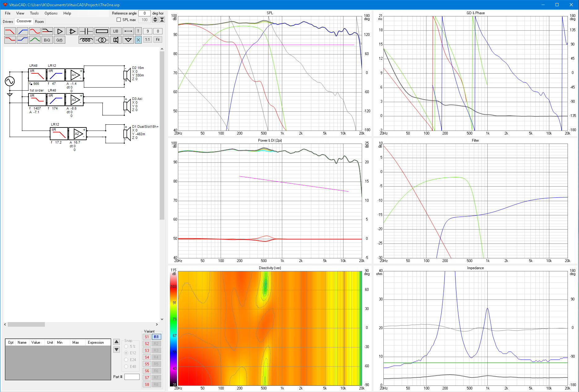
Task: Select variant S2
Action: point(147,344)
